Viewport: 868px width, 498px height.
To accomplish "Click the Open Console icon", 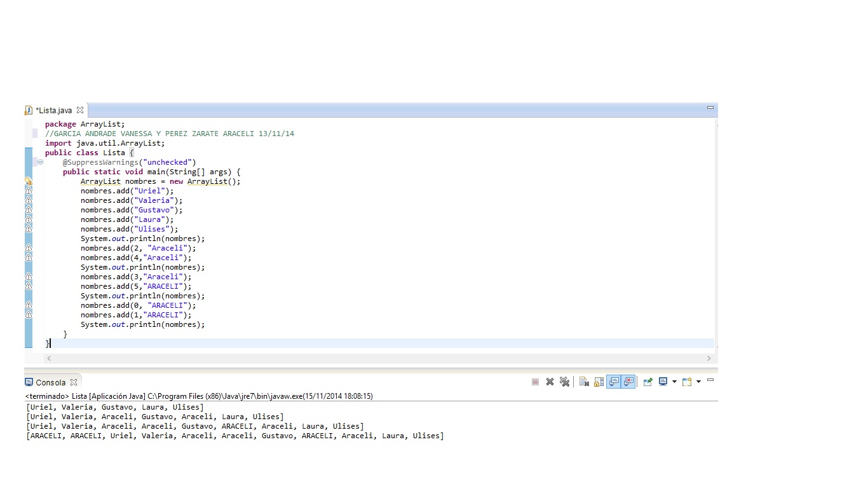I will pos(687,382).
